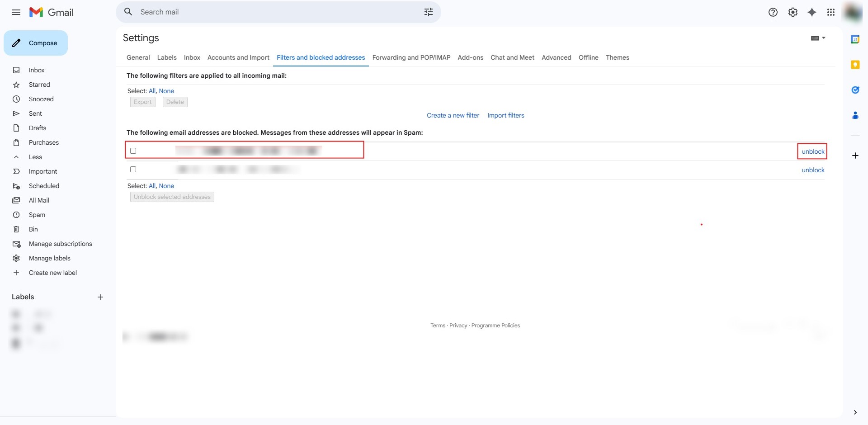Screen dimensions: 868x425
Task: Click the Create a new filter link
Action: coord(453,115)
